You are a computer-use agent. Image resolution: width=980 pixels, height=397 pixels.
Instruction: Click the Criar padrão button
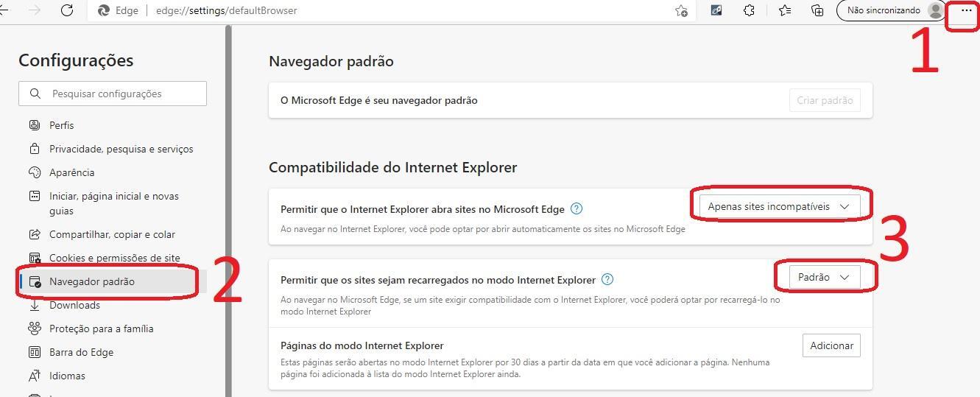coord(825,100)
